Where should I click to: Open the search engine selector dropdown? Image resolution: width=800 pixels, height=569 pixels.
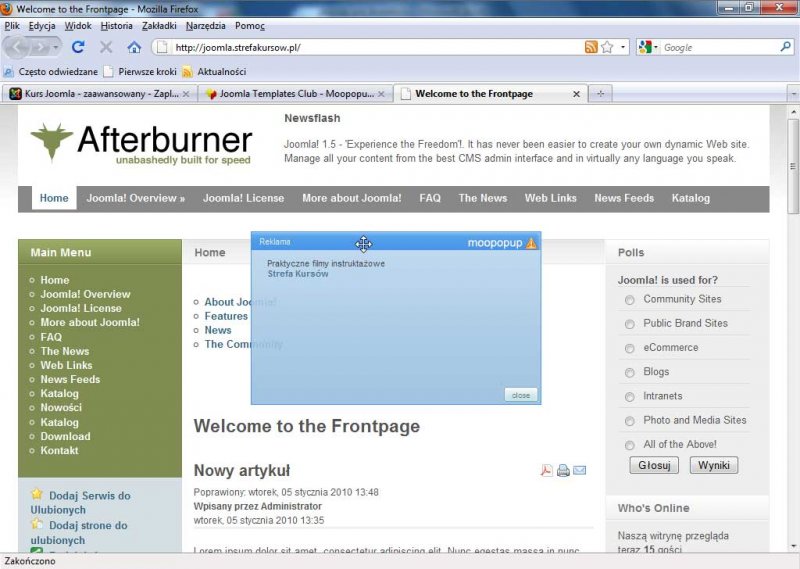pos(648,47)
